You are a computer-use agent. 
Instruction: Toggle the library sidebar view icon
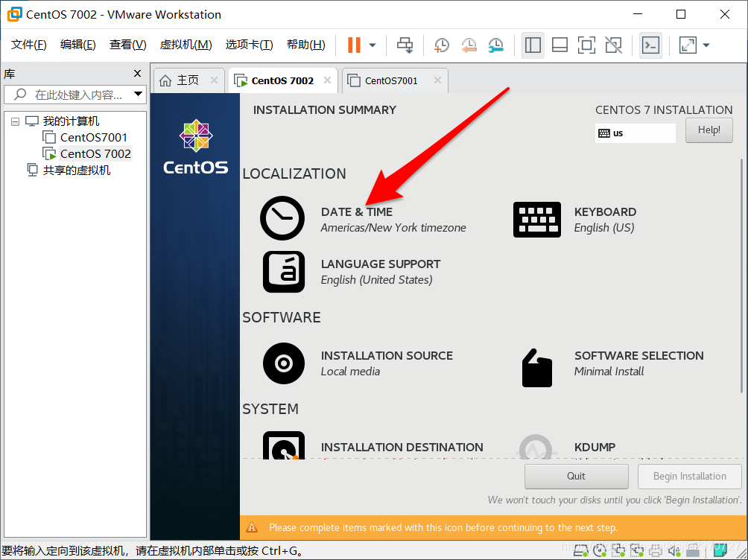(x=533, y=45)
